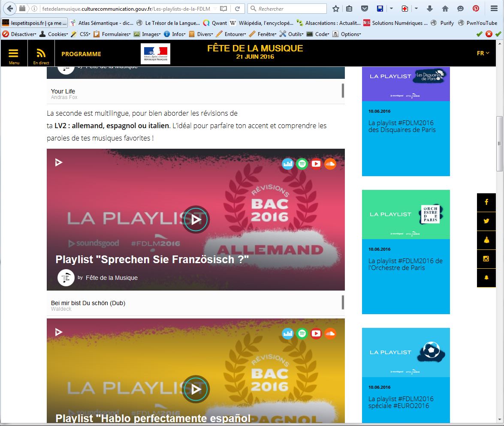The height and width of the screenshot is (426, 504).
Task: Go back with the browser back arrow
Action: [10, 9]
